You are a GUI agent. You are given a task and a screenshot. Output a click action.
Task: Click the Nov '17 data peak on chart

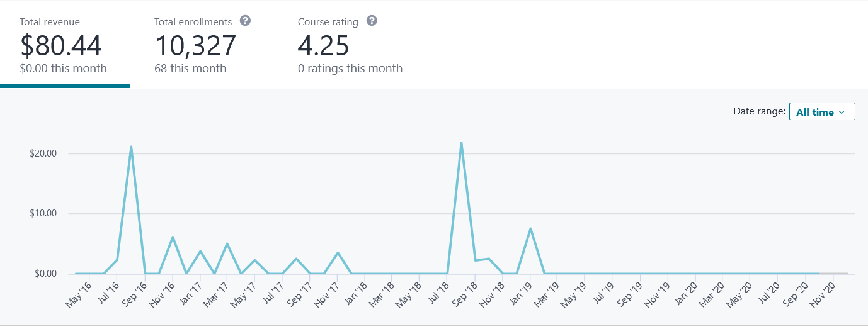click(x=338, y=252)
